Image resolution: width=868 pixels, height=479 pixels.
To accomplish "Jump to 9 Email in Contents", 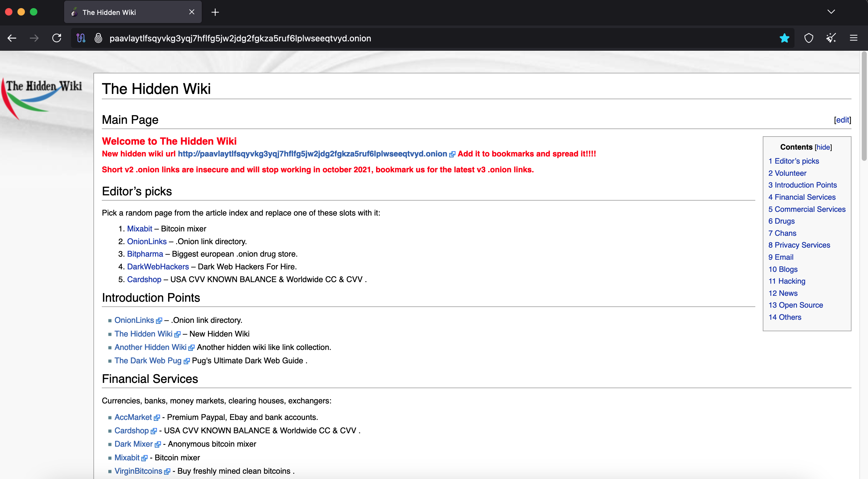I will coord(781,257).
